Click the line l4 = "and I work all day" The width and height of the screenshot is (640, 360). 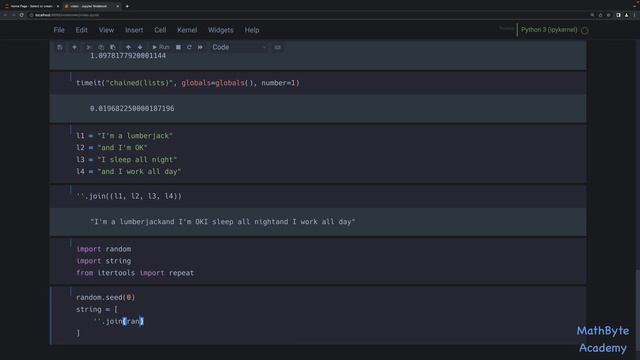click(129, 172)
